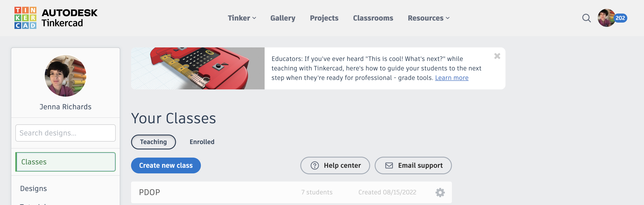Expand the Tinker dropdown menu

(242, 18)
